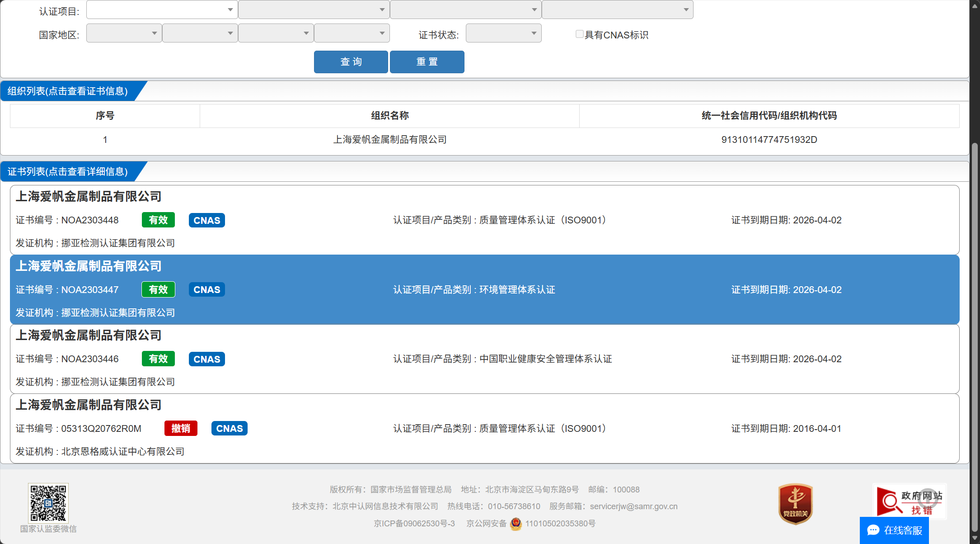Select organization row 上海爱帆金属制品有限公司 in 组织列表

pyautogui.click(x=389, y=140)
